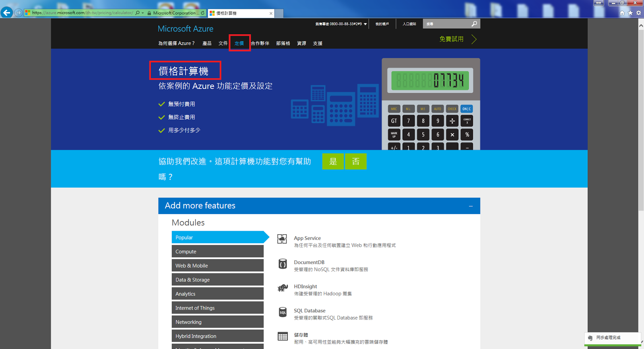The height and width of the screenshot is (349, 644).
Task: Click the storage table icon
Action: pos(283,337)
